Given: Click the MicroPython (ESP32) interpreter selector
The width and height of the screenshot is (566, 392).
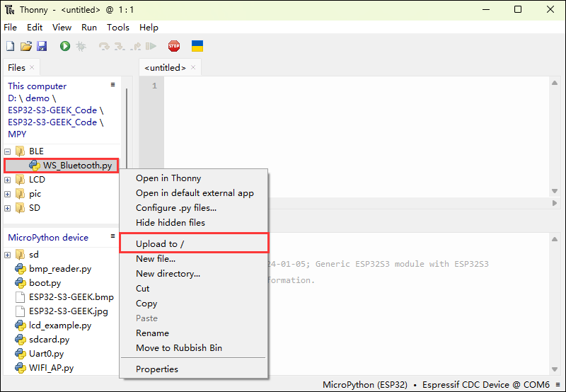Looking at the screenshot, I should tap(364, 384).
